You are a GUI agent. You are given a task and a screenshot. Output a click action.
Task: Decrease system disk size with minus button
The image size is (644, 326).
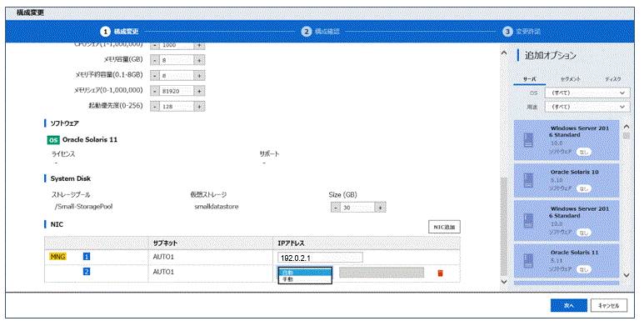coord(335,208)
